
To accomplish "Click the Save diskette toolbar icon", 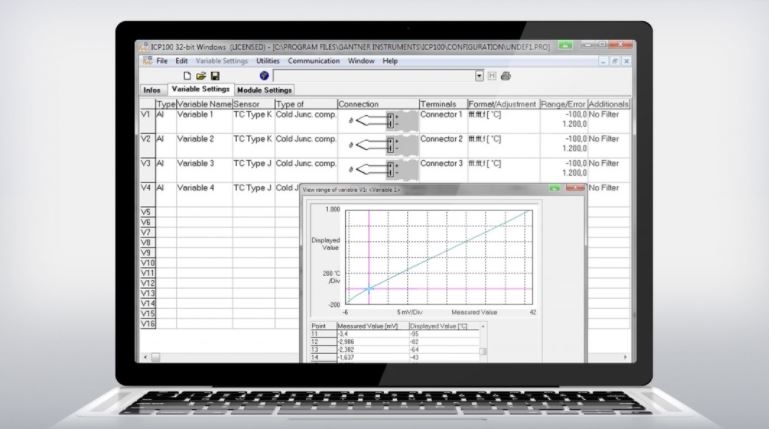I will click(215, 76).
